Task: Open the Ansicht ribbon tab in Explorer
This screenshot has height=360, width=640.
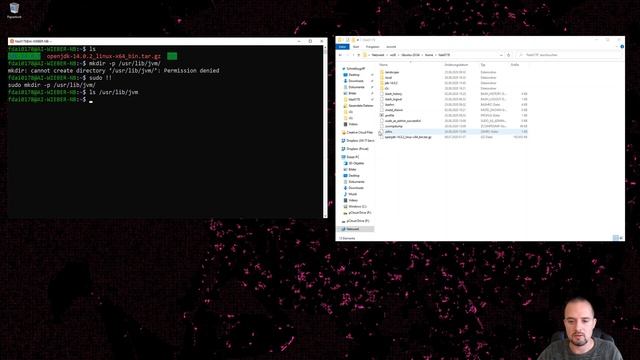Action: [x=391, y=47]
